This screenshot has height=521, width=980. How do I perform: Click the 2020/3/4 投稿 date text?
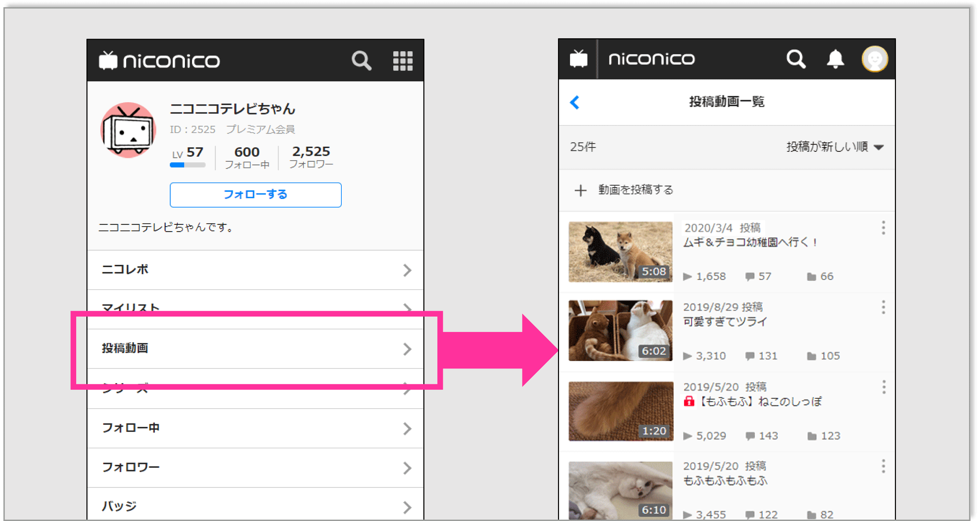point(722,228)
